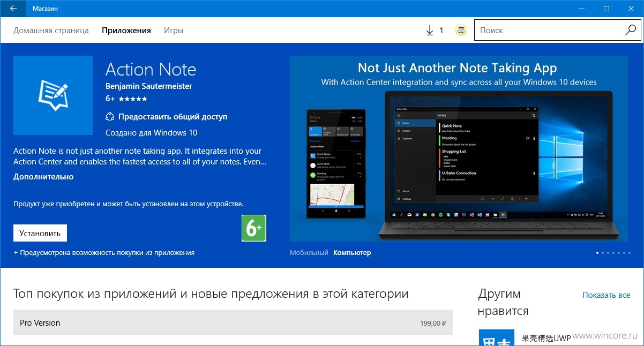644x346 pixels.
Task: Click the five-star rating of Action Note
Action: tap(132, 99)
